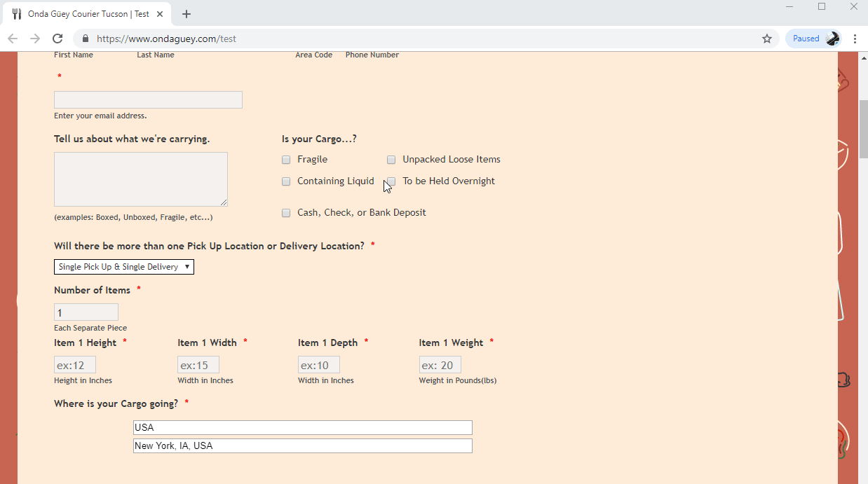Click the Item 1 Weight field
The image size is (868, 484).
point(440,365)
